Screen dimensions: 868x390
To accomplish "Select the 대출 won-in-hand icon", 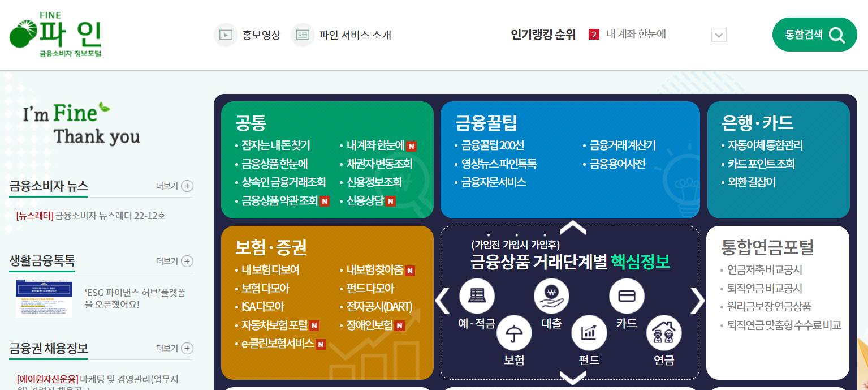I will pos(551,296).
